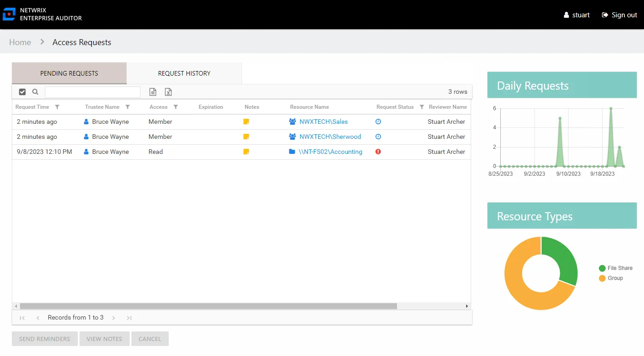Open note icon for NWXTECH\Sherwood row
The width and height of the screenshot is (644, 356).
[x=247, y=137]
